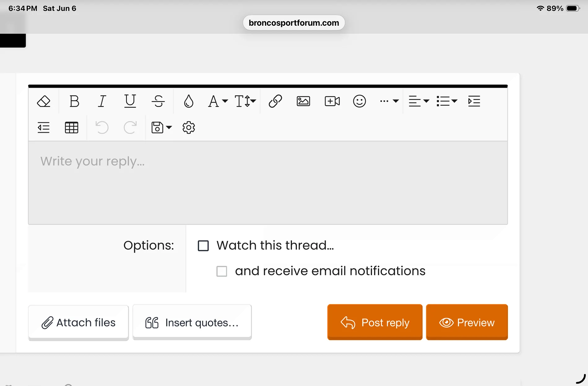Insert a link using the chain icon
The height and width of the screenshot is (386, 588).
coord(275,101)
